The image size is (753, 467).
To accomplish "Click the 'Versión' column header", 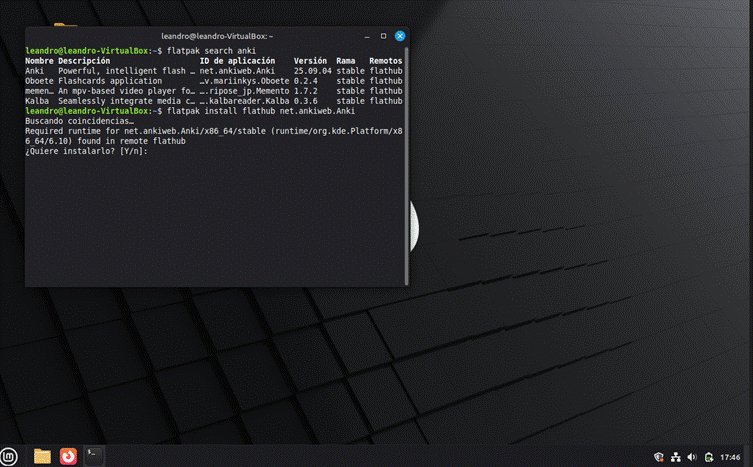I will tap(310, 61).
